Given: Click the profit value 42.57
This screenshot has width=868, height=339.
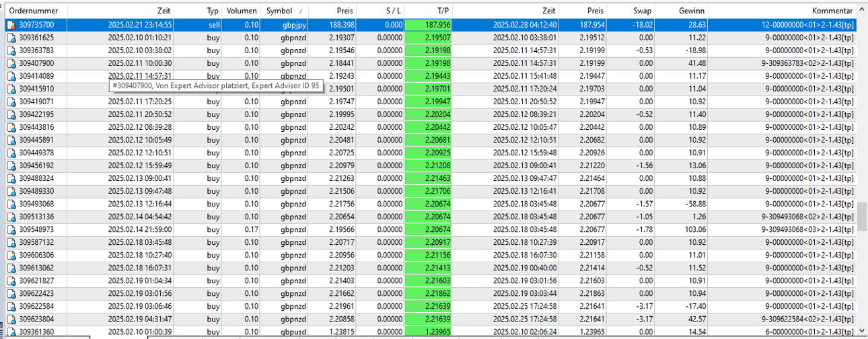Looking at the screenshot, I should pyautogui.click(x=697, y=319).
